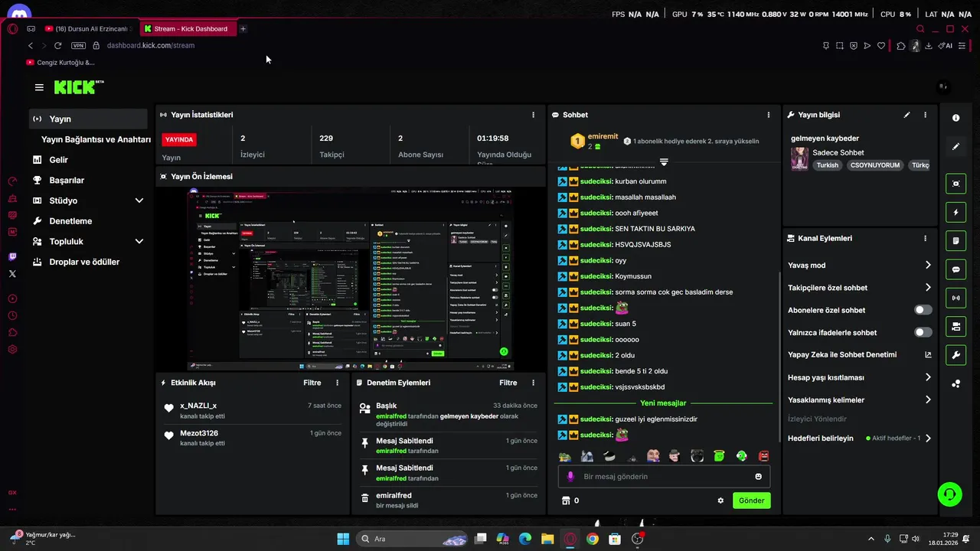Toggle Abonelere özel sohbet switch
The image size is (980, 551).
tap(923, 310)
